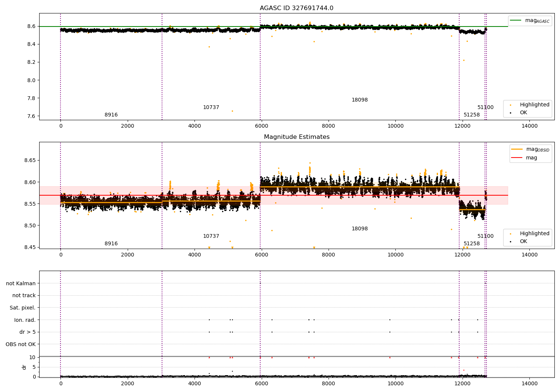560x392 pixels.
Task: Click the "Ion. rad." flag label
Action: click(25, 320)
